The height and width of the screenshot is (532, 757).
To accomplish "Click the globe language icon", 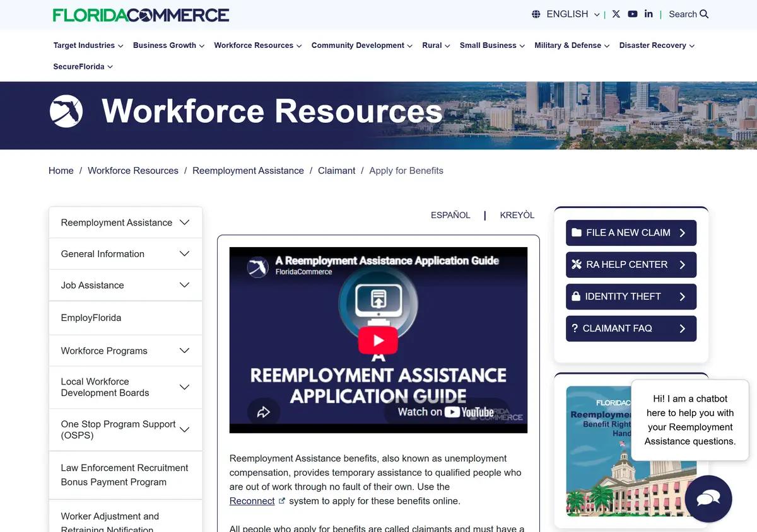I will point(536,14).
